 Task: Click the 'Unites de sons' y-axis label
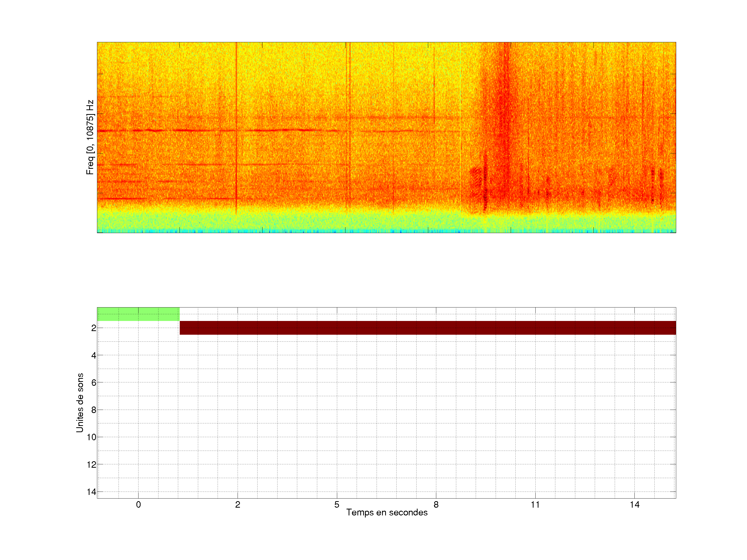click(80, 403)
